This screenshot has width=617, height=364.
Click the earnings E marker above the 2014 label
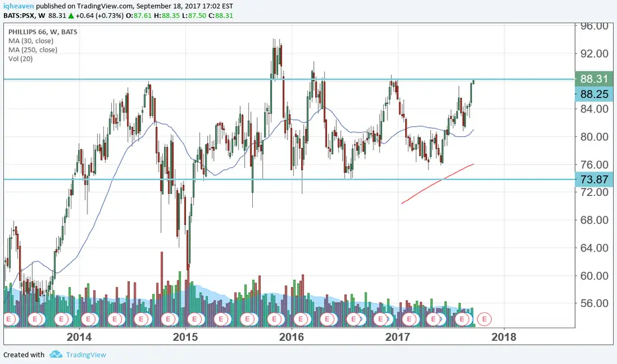(88, 319)
